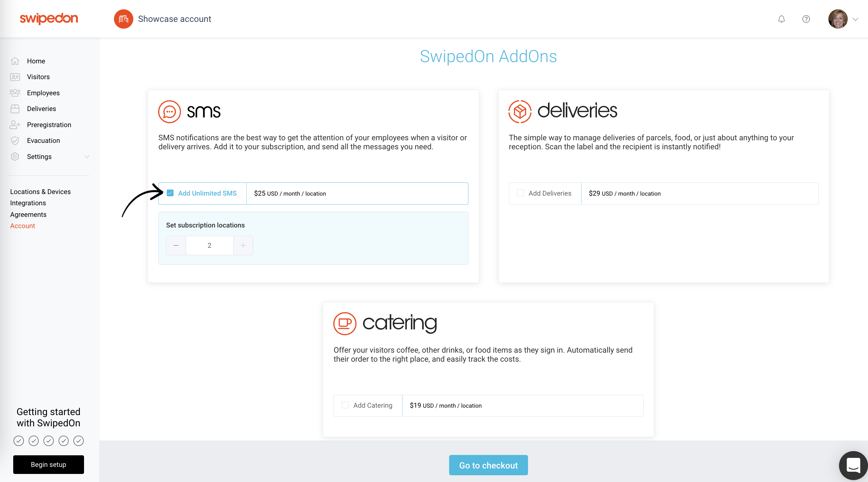Image resolution: width=868 pixels, height=482 pixels.
Task: Click the user profile avatar
Action: pos(838,19)
